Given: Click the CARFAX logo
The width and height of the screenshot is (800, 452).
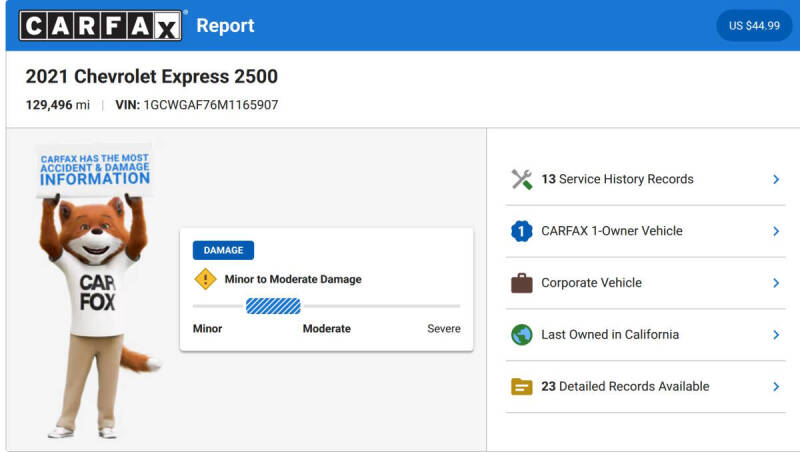Looking at the screenshot, I should coord(101,26).
